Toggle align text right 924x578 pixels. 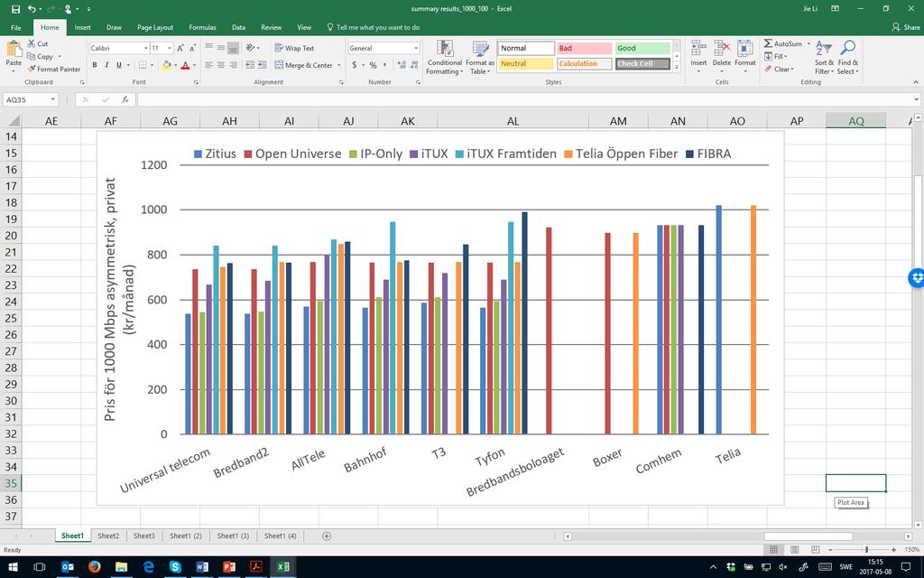(x=234, y=65)
